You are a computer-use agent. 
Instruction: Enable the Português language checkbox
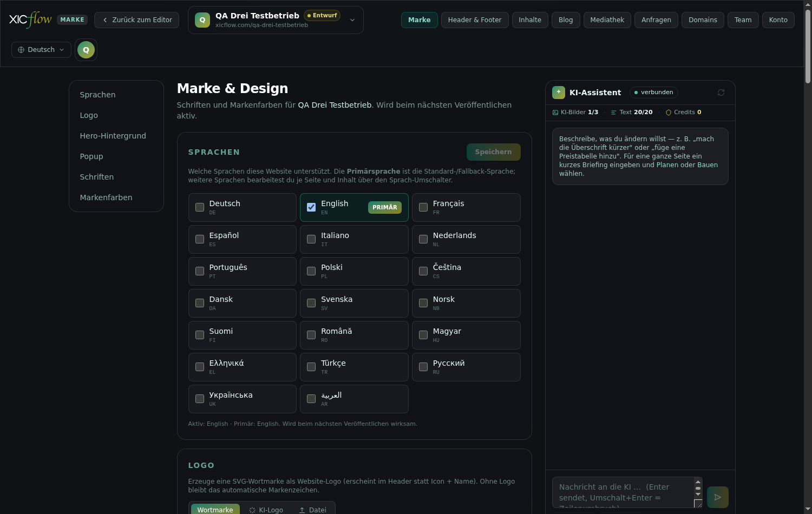(x=200, y=271)
